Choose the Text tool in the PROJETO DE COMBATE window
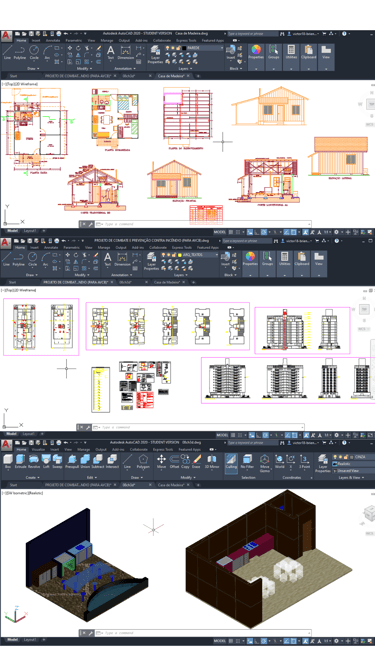 pyautogui.click(x=107, y=259)
